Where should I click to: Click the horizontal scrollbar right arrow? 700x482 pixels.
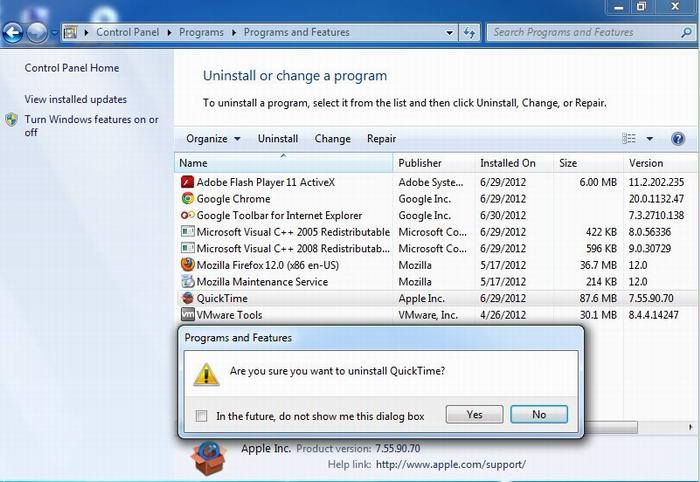pos(691,427)
